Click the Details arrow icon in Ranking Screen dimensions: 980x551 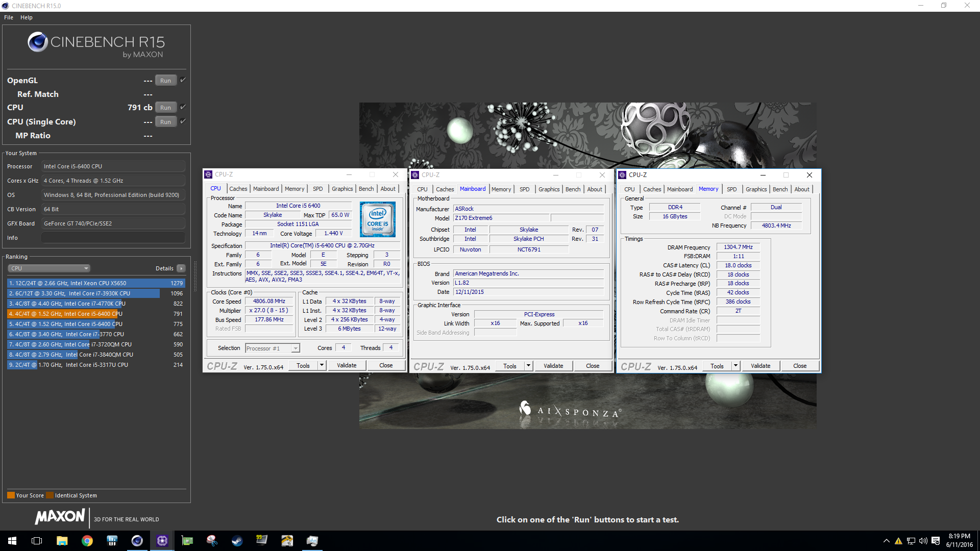point(181,268)
